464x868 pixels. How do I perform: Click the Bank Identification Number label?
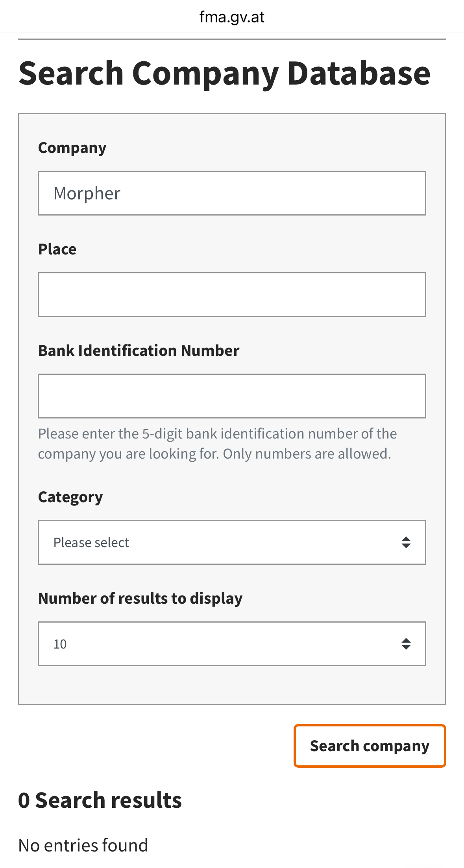[139, 351]
